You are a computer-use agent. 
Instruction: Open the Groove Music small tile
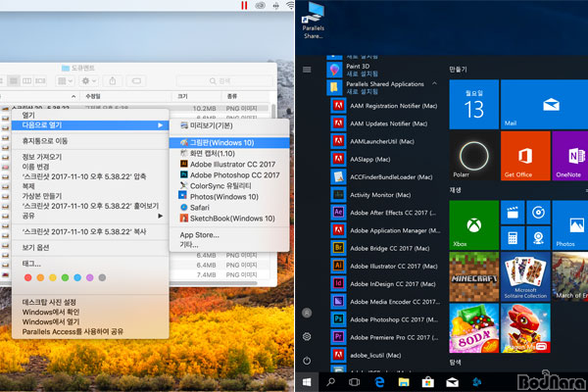[538, 213]
